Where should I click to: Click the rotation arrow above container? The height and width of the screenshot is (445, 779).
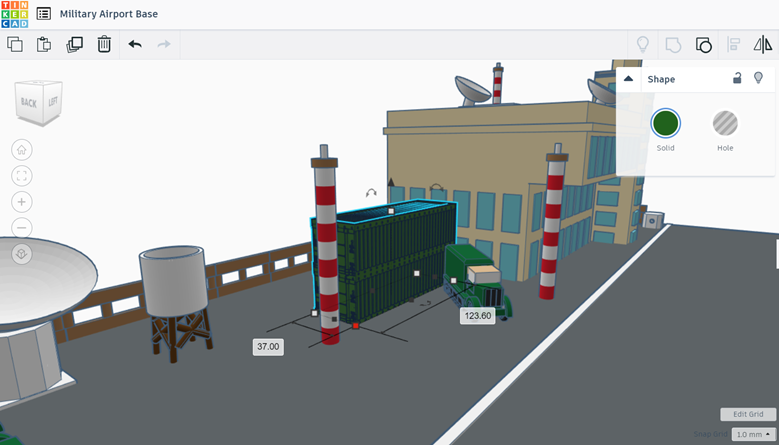437,188
